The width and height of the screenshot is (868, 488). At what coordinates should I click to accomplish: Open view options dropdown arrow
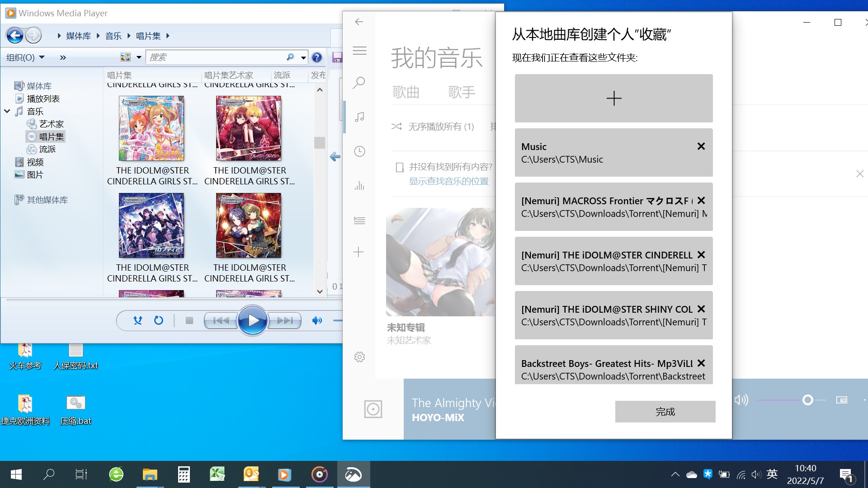(139, 57)
